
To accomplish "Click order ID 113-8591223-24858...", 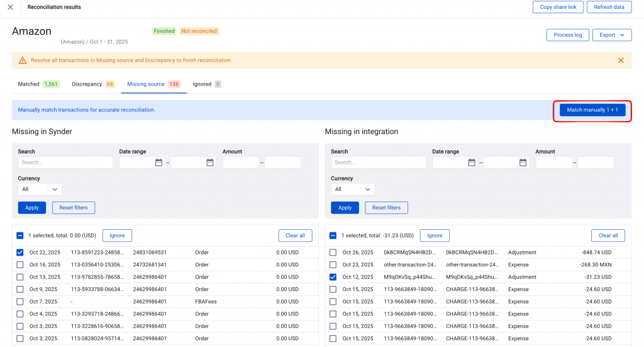I will point(97,253).
